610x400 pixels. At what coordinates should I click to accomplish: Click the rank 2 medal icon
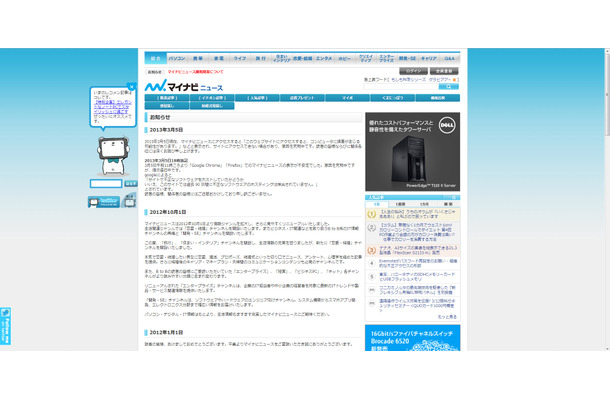point(372,228)
